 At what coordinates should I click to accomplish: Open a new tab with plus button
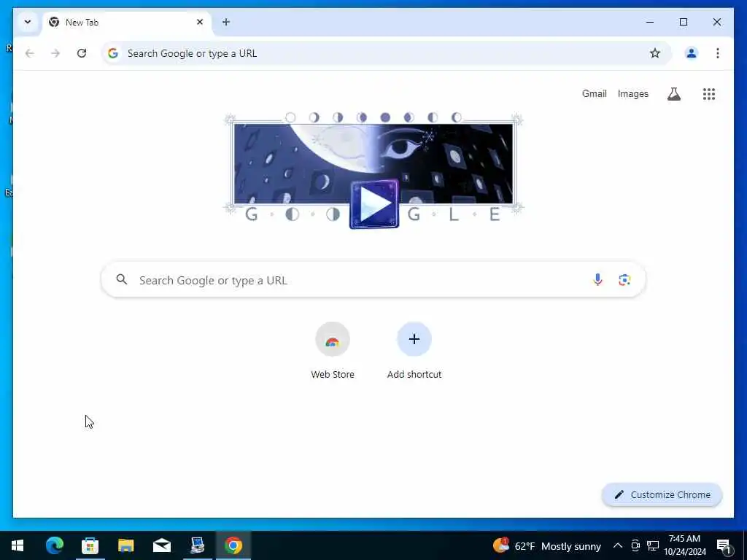point(226,22)
